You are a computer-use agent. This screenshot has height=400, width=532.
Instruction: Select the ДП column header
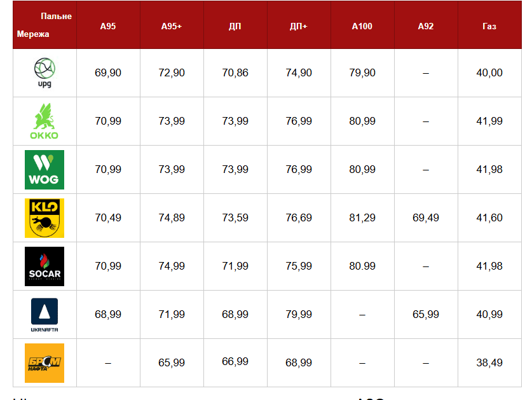235,27
